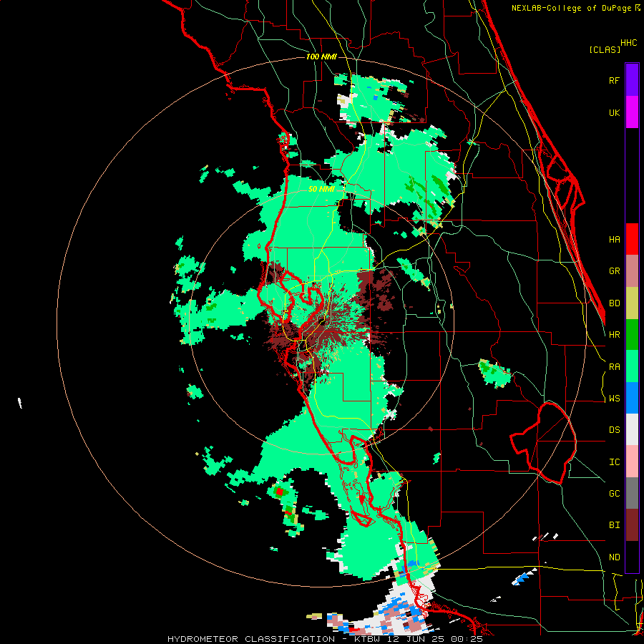Click the [CLAS] units label
Screen dimensions: 644x644
point(605,49)
